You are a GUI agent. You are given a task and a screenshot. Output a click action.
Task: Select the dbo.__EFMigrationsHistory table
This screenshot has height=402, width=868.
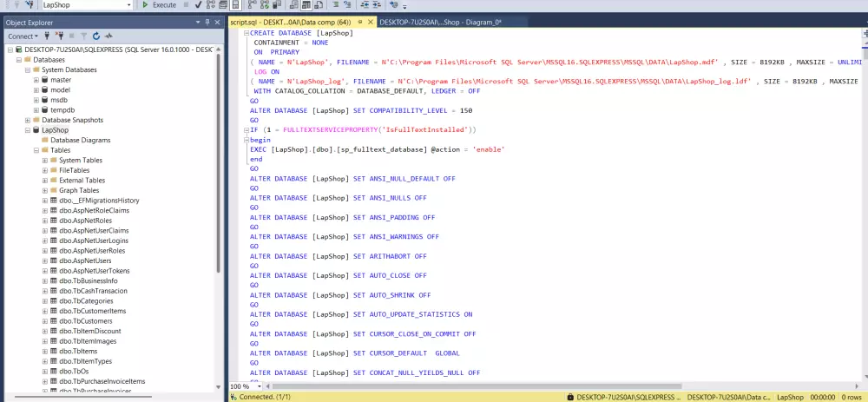click(99, 201)
